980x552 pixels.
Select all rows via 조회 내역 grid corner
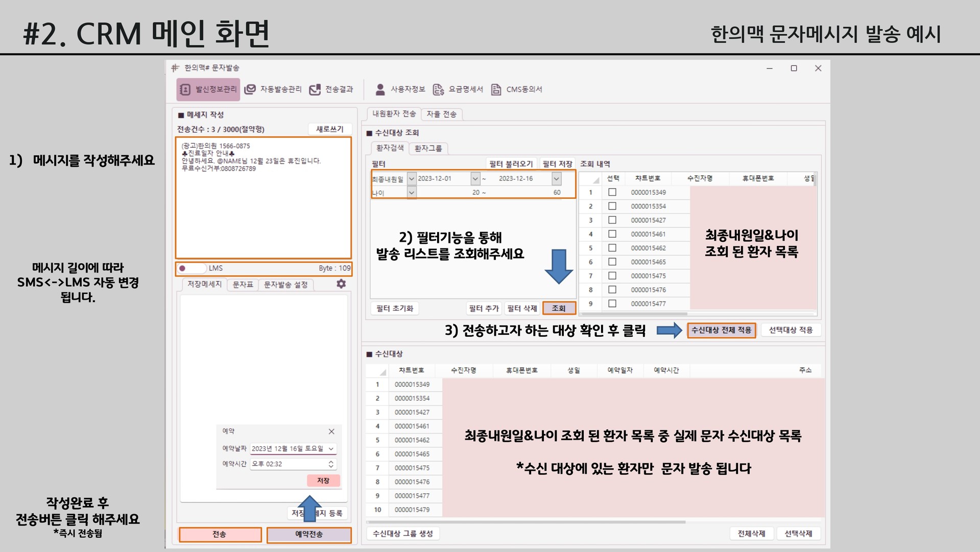[x=591, y=178]
